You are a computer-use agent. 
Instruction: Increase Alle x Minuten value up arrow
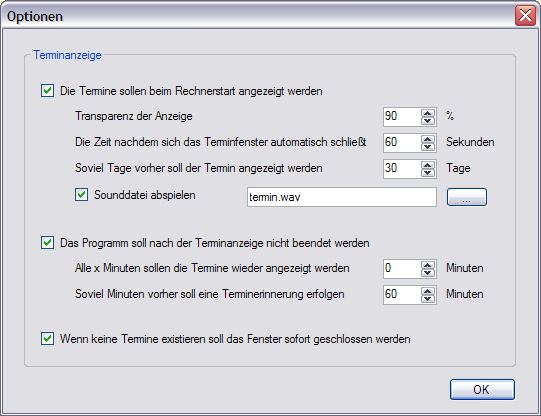(x=428, y=266)
